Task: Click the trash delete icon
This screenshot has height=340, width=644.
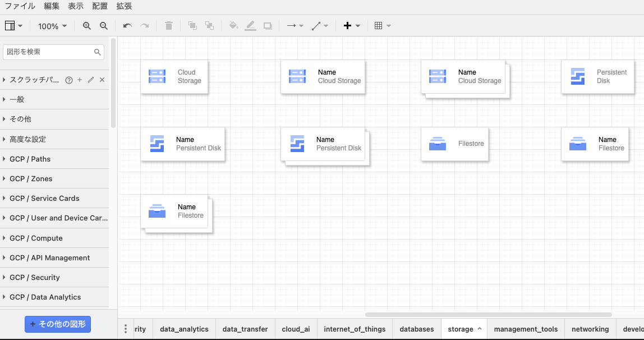Action: 169,26
